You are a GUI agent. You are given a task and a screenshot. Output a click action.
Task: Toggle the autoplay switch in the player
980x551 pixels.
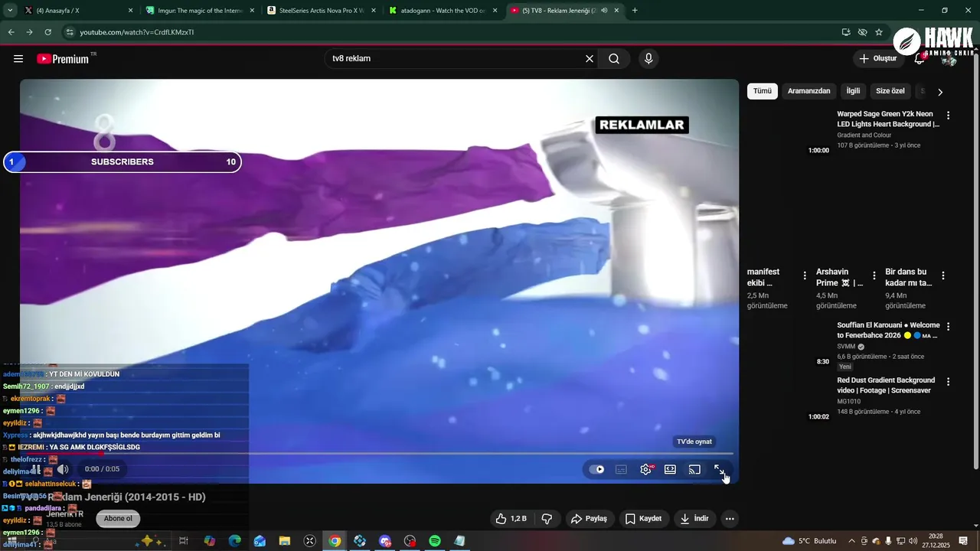(597, 469)
